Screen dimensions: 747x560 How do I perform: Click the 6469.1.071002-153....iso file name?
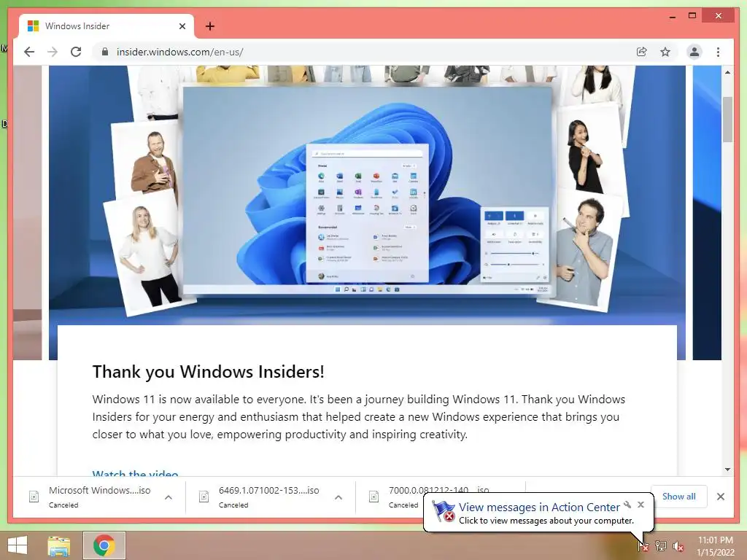click(x=268, y=490)
